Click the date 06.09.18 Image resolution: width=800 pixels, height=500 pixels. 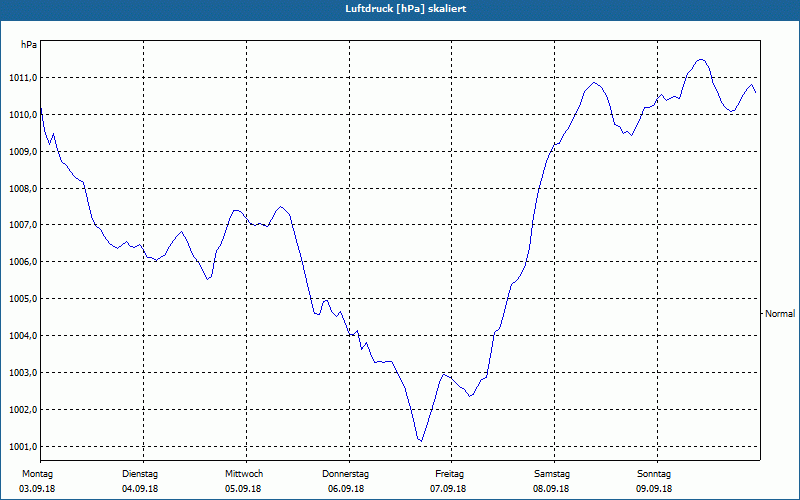tap(346, 489)
